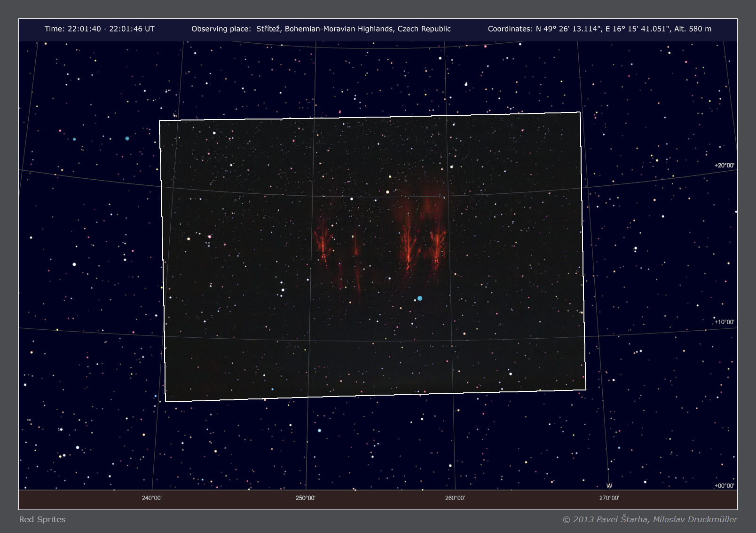
Task: Click the Pavel Štarha, Miloslav Druckmüller copyright text
Action: pos(650,519)
